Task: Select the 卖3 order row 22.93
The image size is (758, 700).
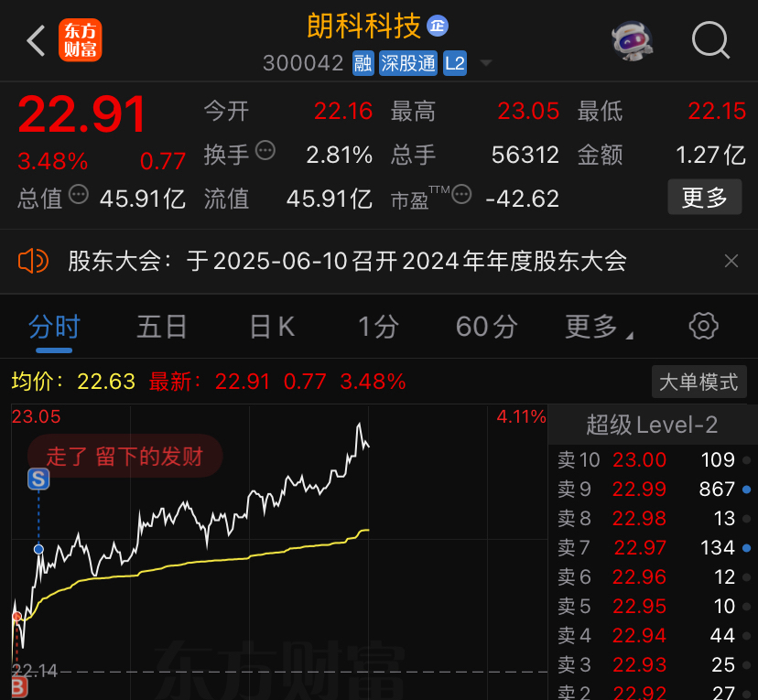Action: click(654, 664)
